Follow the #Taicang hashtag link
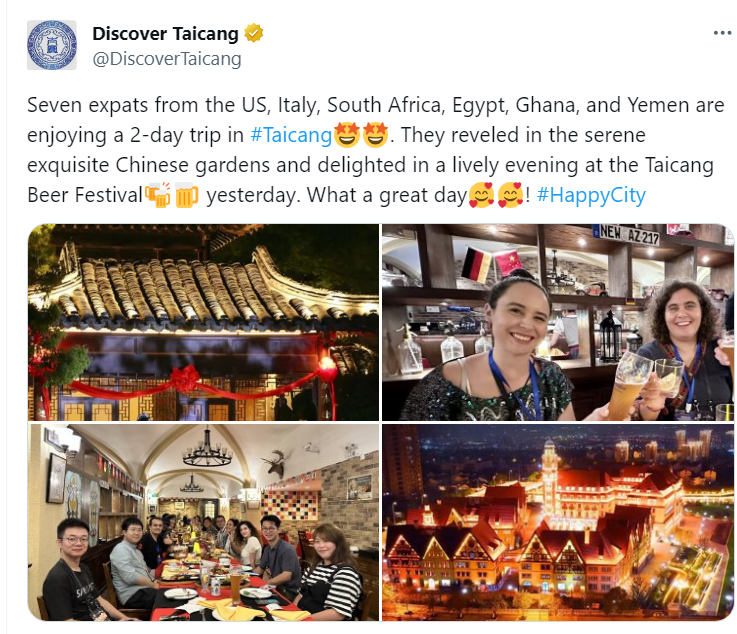This screenshot has width=737, height=634. pyautogui.click(x=291, y=135)
